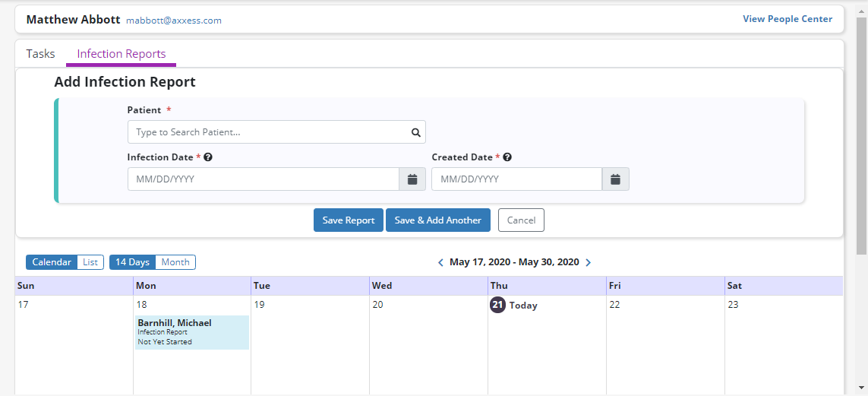Screen dimensions: 868x396
Task: Open the View People Center link
Action: (x=788, y=19)
